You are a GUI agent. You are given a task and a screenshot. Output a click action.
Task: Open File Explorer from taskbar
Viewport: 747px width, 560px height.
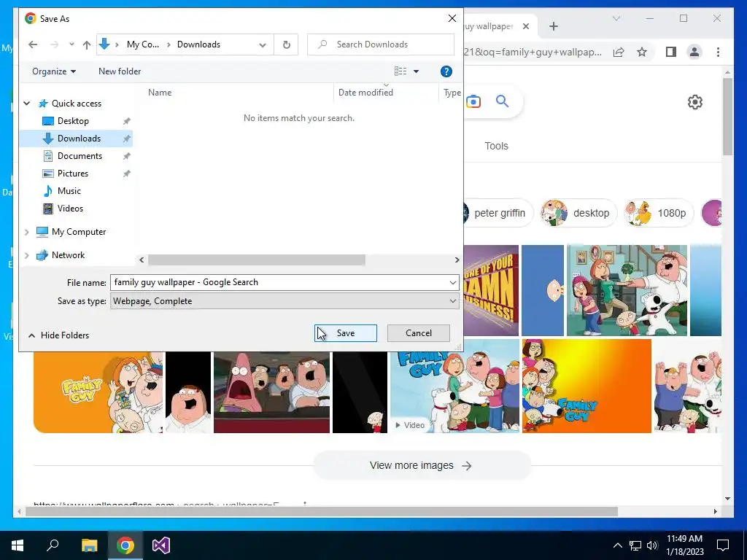(89, 545)
